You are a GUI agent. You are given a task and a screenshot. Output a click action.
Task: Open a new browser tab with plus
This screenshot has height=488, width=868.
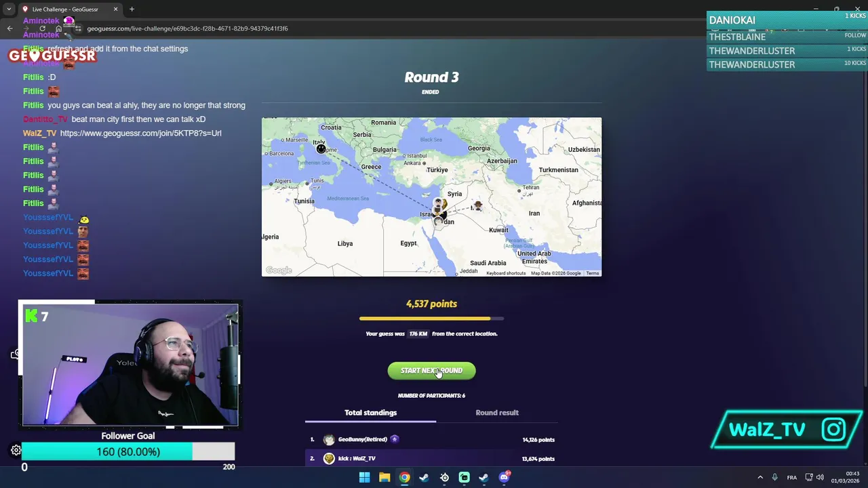tap(132, 9)
